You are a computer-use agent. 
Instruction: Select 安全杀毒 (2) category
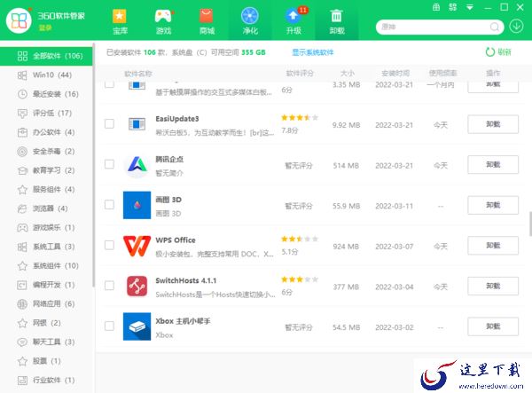point(46,151)
